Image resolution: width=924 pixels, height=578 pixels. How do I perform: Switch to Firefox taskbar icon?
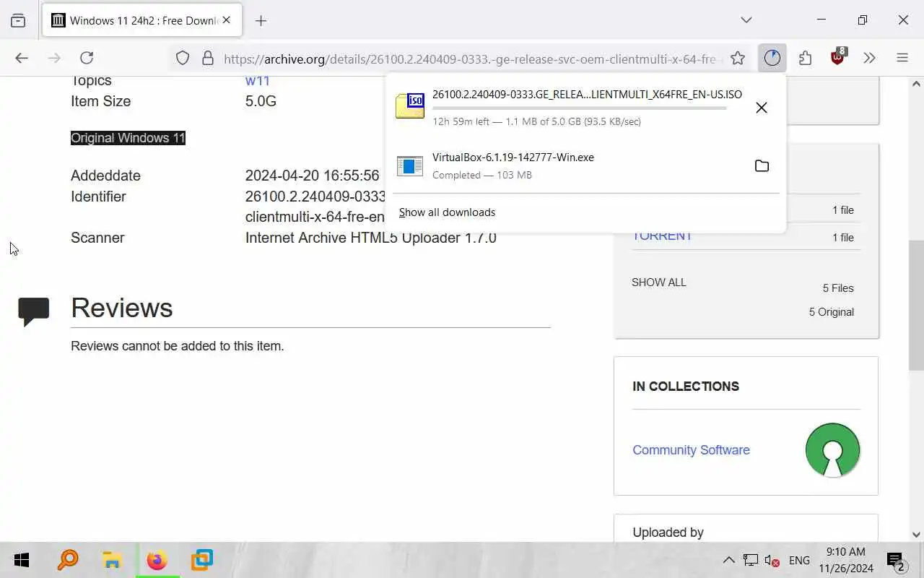157,560
